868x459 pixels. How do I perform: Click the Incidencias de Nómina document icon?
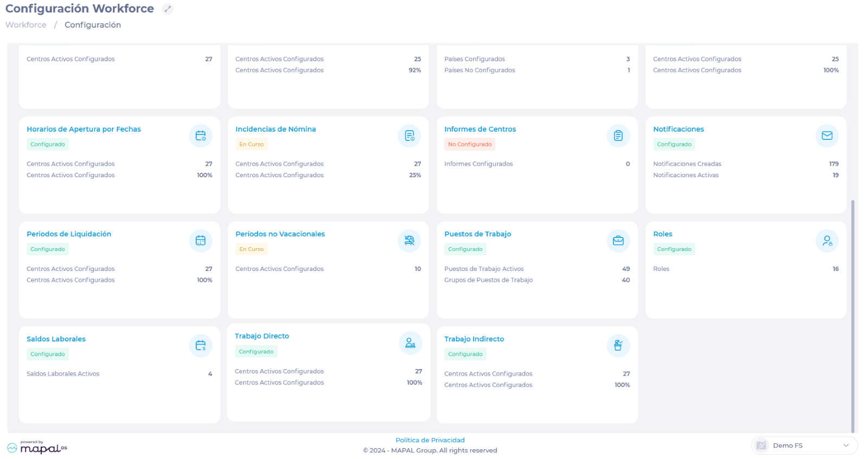click(x=409, y=135)
